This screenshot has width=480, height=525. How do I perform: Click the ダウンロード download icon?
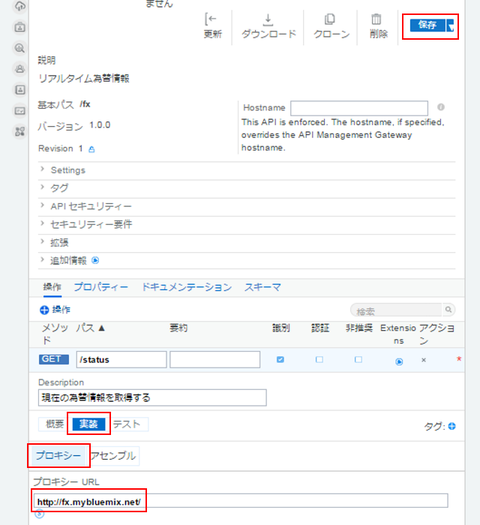[268, 20]
